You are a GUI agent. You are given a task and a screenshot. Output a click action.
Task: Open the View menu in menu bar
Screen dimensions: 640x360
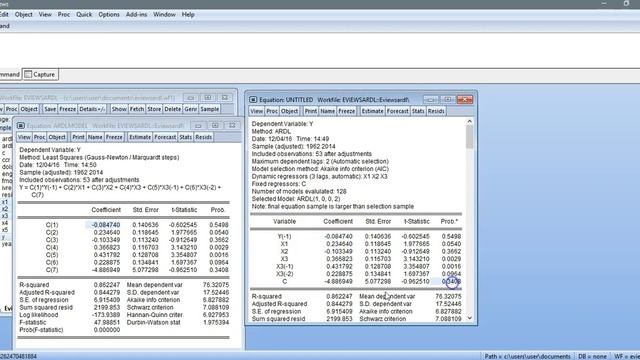coord(45,14)
